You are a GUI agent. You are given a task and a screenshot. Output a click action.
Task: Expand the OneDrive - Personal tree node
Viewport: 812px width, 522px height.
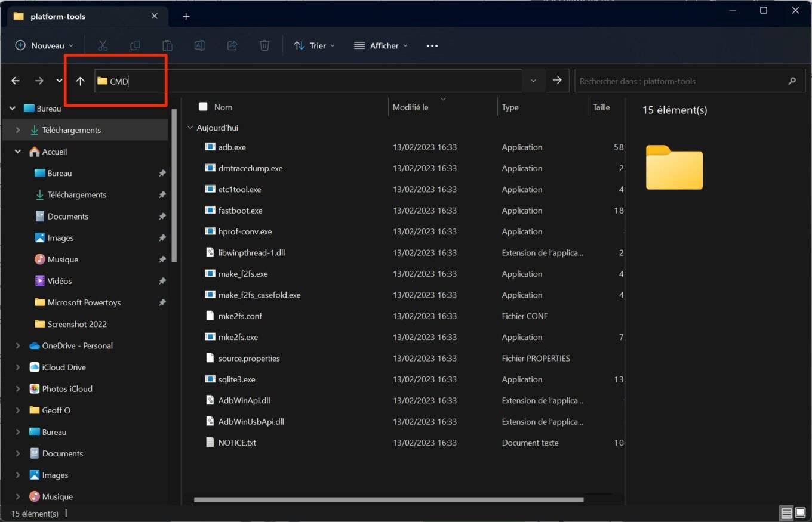pos(17,346)
